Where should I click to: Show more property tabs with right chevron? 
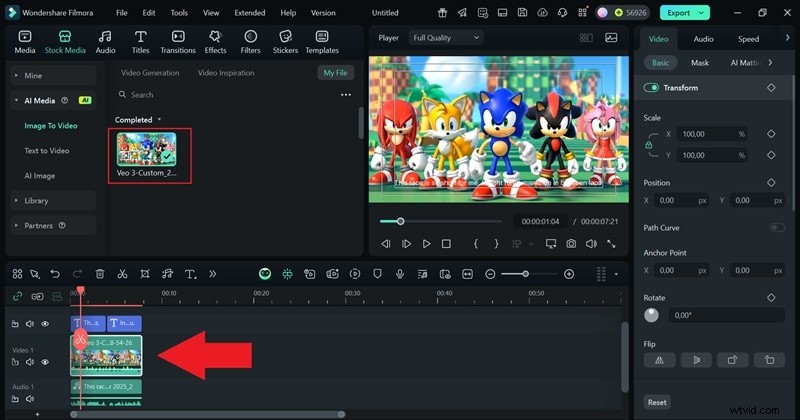coord(787,38)
